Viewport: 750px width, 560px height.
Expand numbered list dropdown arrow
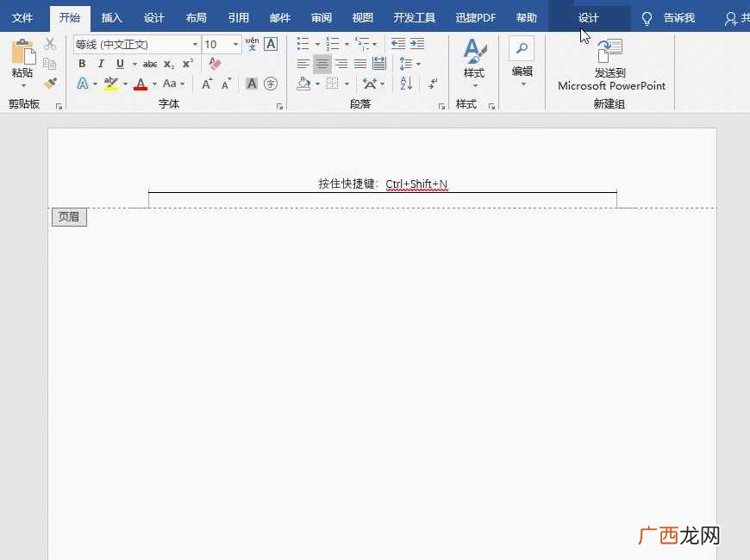click(347, 45)
